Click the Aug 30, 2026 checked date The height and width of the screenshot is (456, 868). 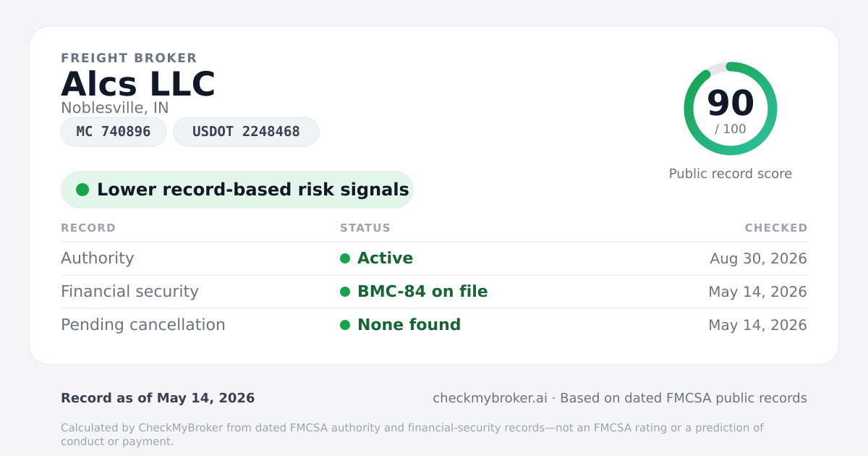[759, 258]
